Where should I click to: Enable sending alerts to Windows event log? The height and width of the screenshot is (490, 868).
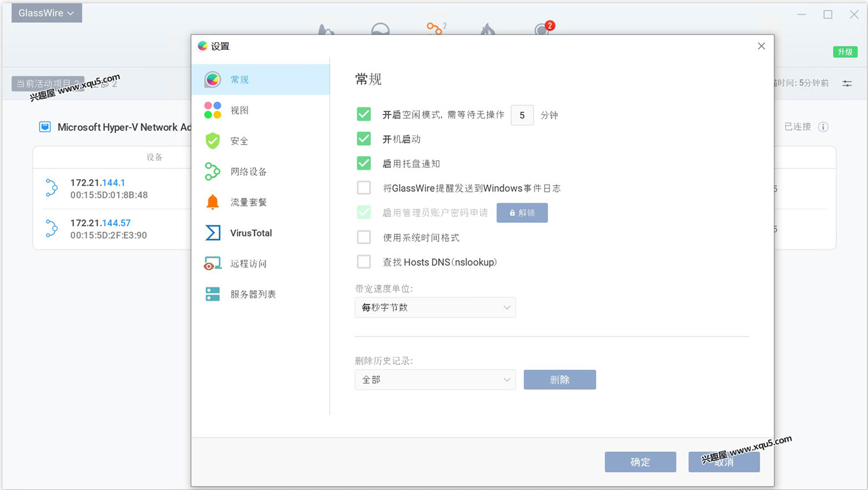(x=363, y=188)
